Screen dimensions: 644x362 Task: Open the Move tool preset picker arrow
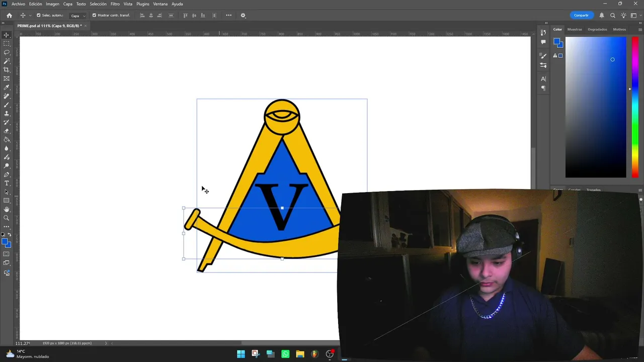pyautogui.click(x=30, y=15)
